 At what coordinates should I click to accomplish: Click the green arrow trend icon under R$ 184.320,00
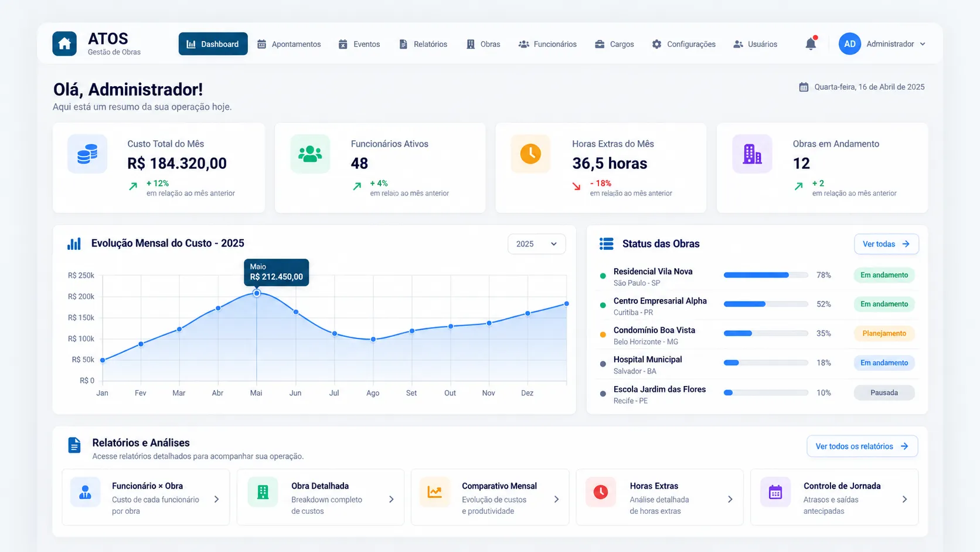pyautogui.click(x=133, y=187)
